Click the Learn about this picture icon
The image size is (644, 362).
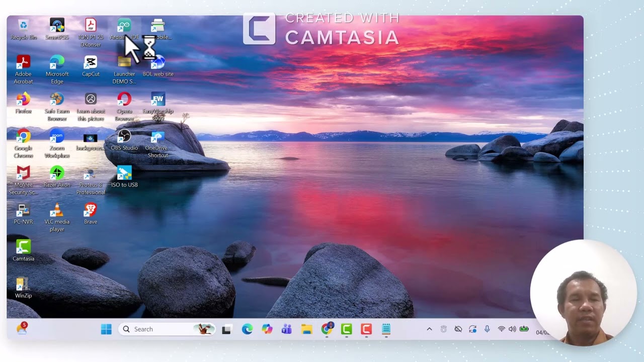coord(91,107)
